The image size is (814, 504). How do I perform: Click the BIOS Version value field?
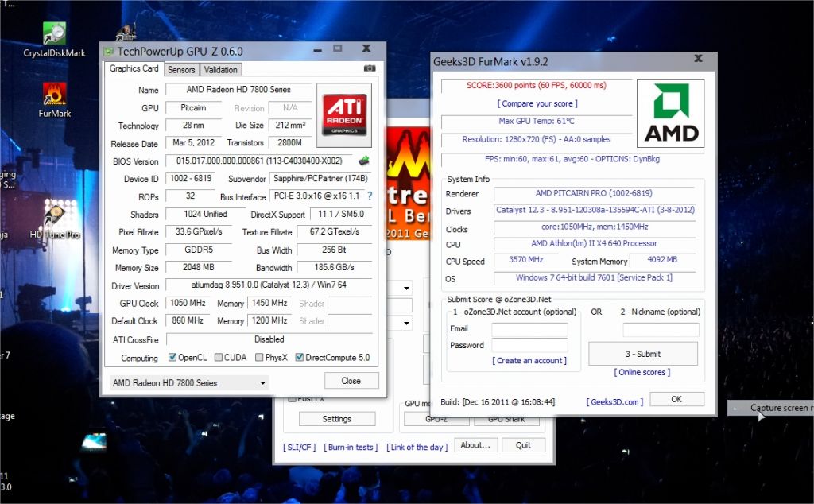(259, 161)
